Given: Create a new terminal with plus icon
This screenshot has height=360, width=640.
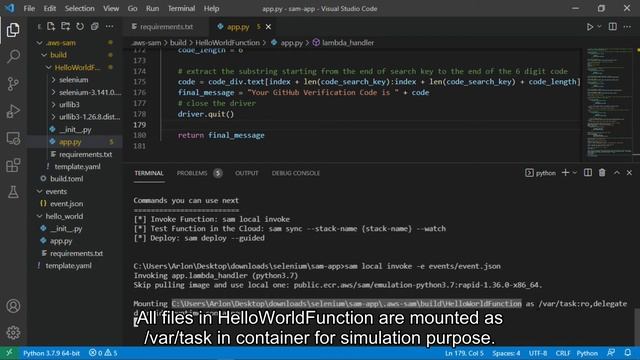Looking at the screenshot, I should [565, 173].
